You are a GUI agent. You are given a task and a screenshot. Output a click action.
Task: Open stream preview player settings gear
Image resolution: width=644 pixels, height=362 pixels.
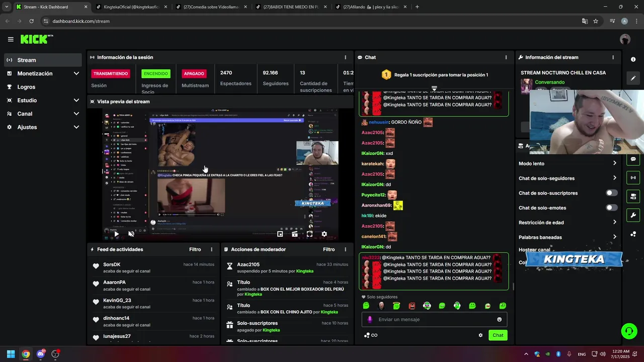click(x=324, y=234)
